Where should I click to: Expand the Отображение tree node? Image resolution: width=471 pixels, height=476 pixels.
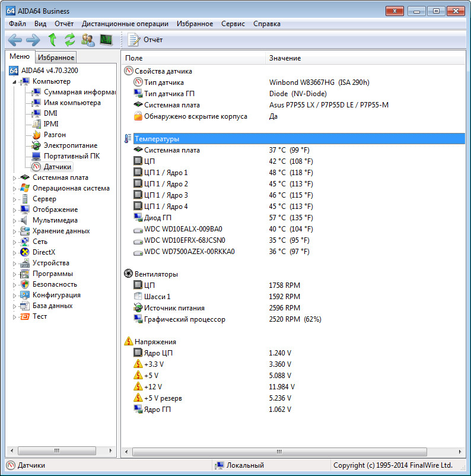(x=14, y=210)
